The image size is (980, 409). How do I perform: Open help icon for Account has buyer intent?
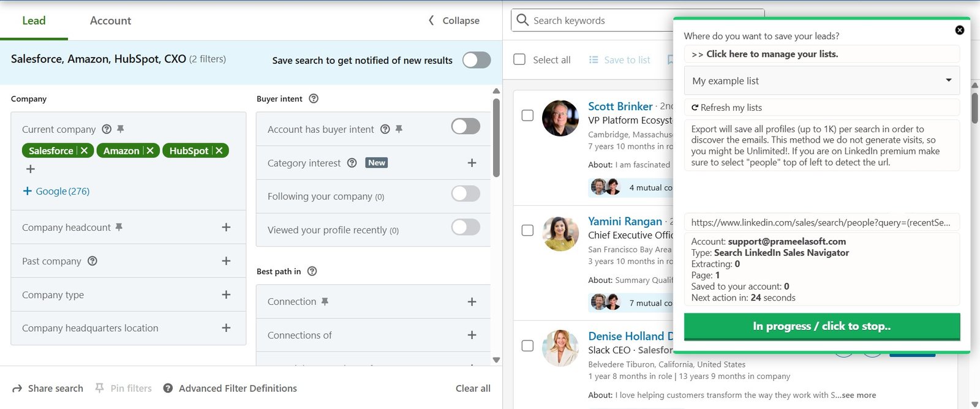(385, 129)
